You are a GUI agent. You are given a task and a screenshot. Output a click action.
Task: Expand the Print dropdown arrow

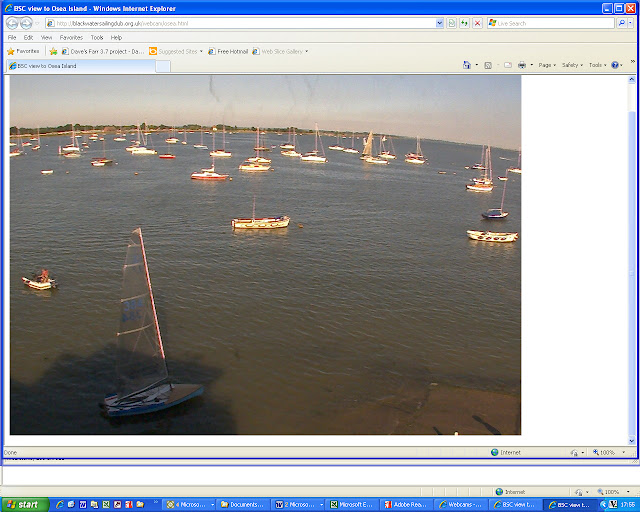[531, 65]
